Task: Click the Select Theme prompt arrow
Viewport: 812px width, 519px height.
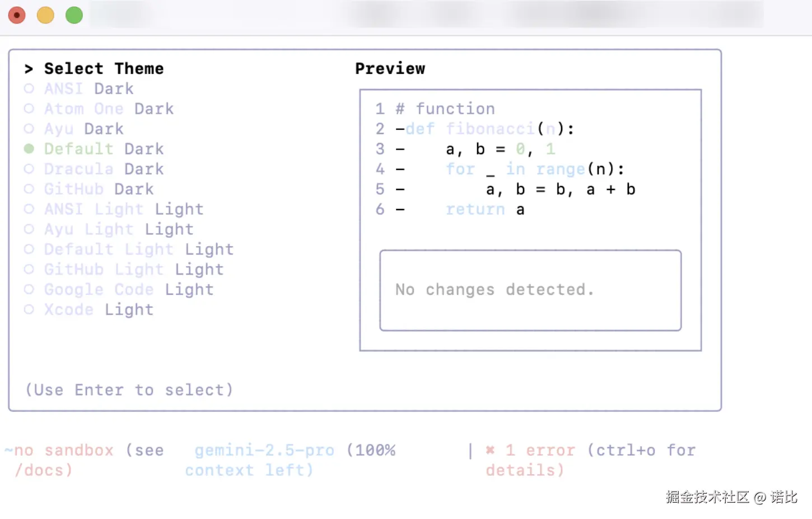Action: pos(29,69)
